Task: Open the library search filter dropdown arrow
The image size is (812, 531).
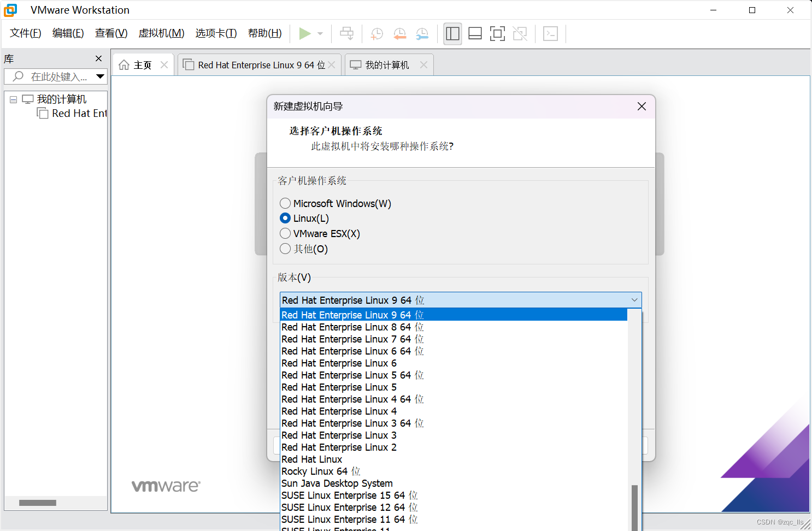Action: click(100, 76)
